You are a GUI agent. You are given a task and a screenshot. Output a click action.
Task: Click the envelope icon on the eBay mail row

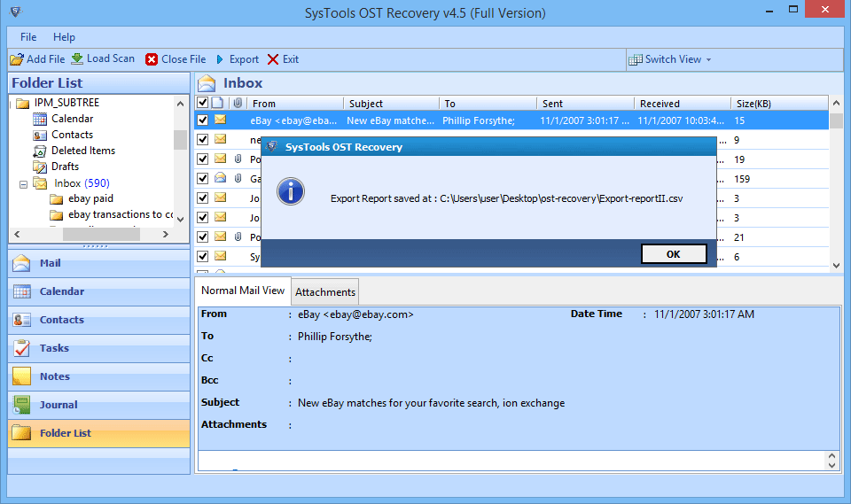click(x=221, y=120)
